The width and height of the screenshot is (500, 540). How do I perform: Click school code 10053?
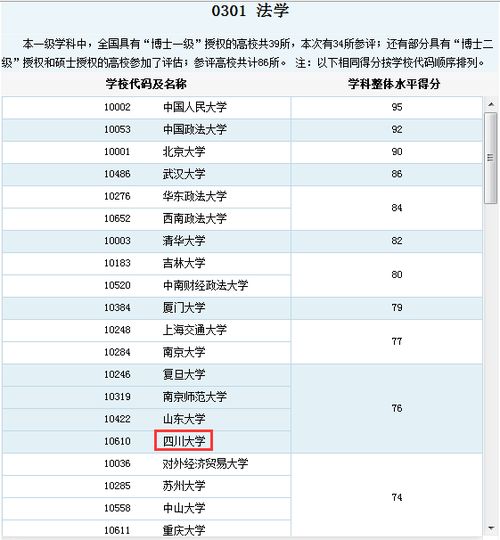(117, 129)
